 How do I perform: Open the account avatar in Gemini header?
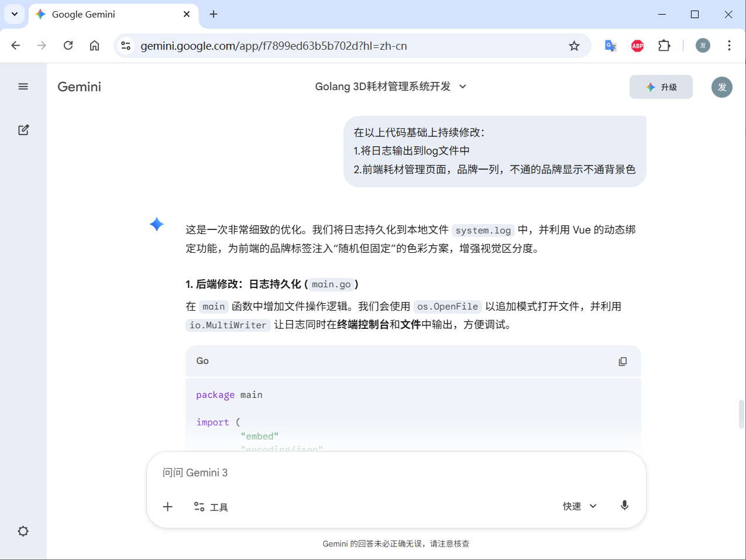pyautogui.click(x=721, y=87)
